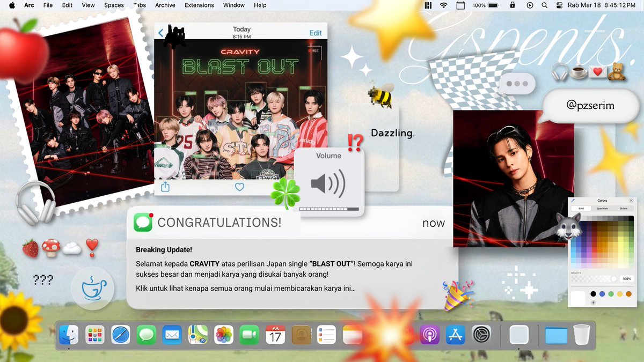The image size is (644, 362).
Task: Open Podcasts app in the dock
Action: 430,335
